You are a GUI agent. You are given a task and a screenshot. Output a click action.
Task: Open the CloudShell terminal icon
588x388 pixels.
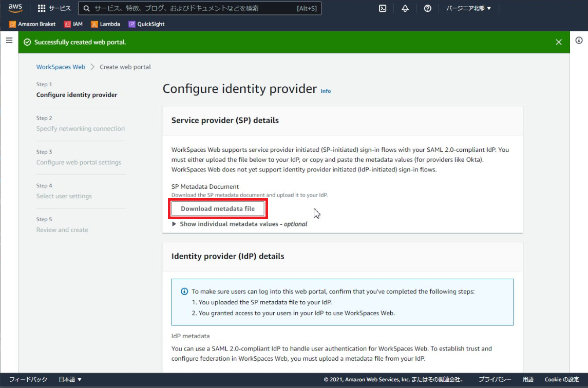coord(383,8)
